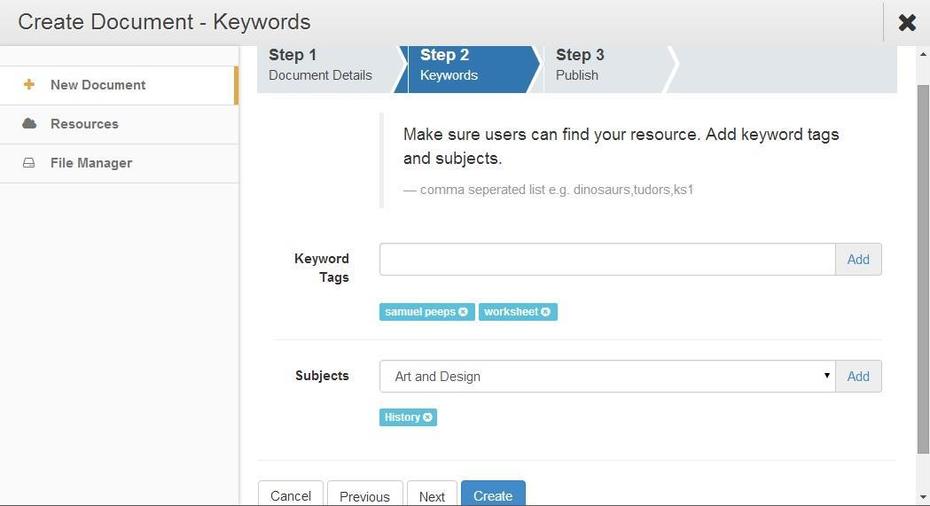The width and height of the screenshot is (930, 506).
Task: Return with the Previous button
Action: pyautogui.click(x=365, y=495)
